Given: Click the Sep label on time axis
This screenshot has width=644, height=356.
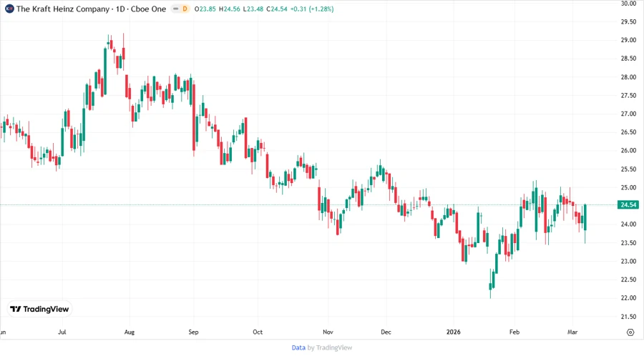Looking at the screenshot, I should 193,332.
